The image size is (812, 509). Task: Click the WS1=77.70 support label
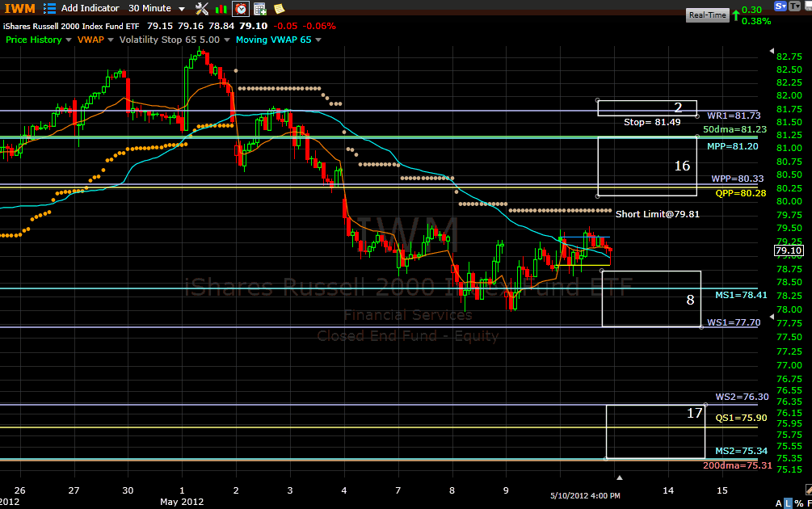(x=734, y=322)
